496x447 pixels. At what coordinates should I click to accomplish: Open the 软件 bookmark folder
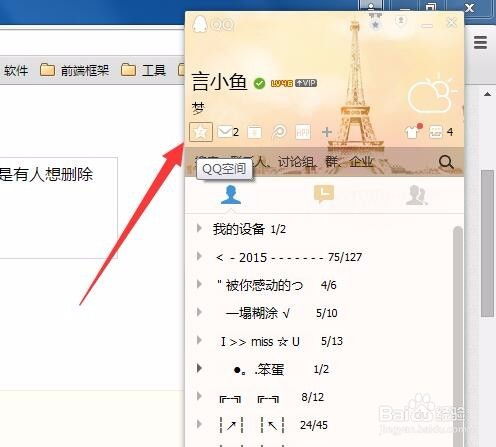click(x=15, y=70)
